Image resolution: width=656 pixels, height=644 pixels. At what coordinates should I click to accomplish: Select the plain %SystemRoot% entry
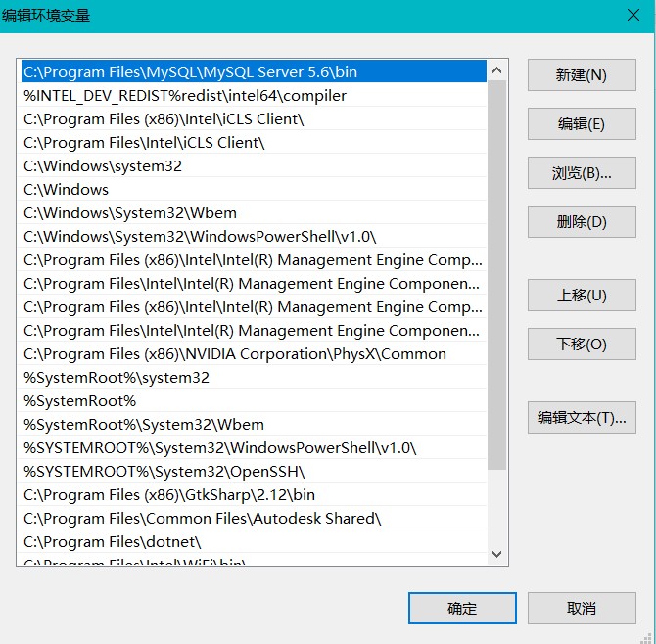[254, 401]
